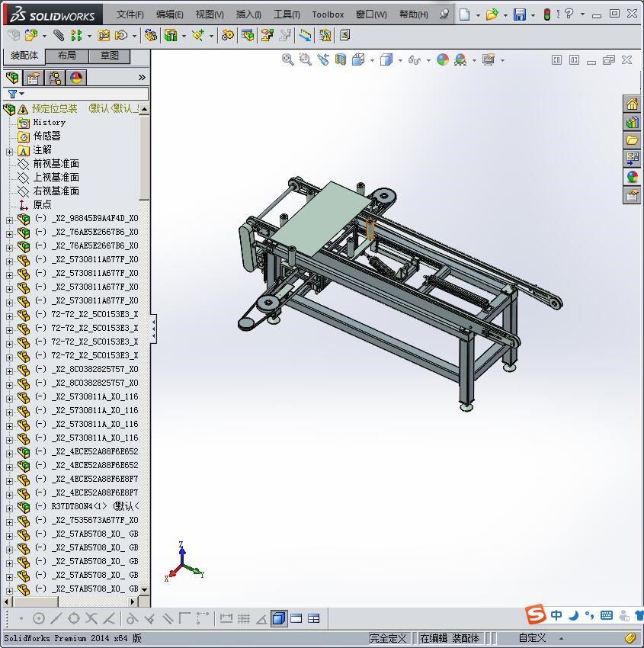
Task: Toggle the Hide/Show Items glasses icon
Action: (415, 60)
